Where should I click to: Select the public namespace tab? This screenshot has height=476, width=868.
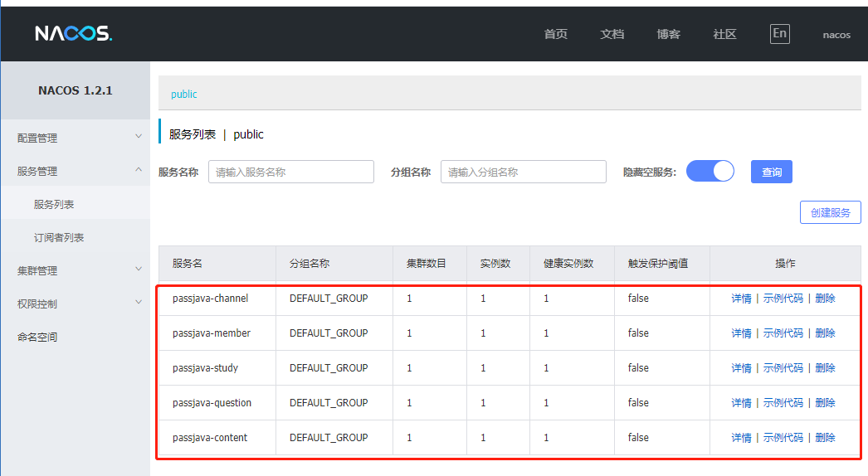184,95
